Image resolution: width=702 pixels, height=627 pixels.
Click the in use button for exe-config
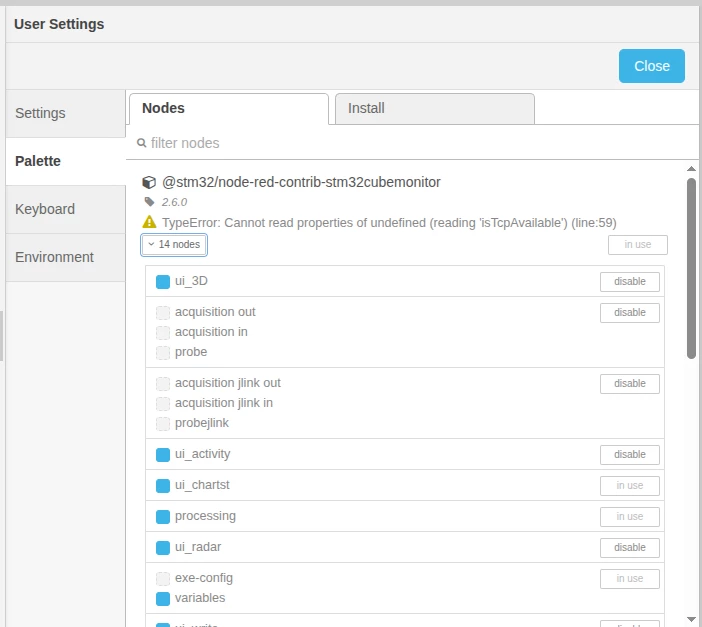629,579
